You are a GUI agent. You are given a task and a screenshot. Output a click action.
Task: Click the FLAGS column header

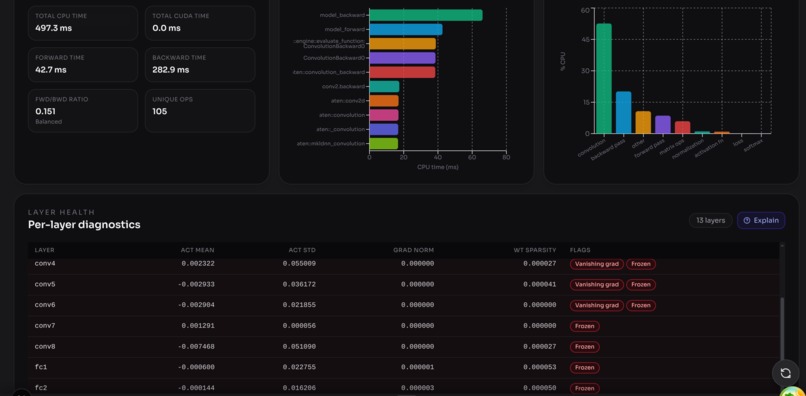tap(580, 250)
